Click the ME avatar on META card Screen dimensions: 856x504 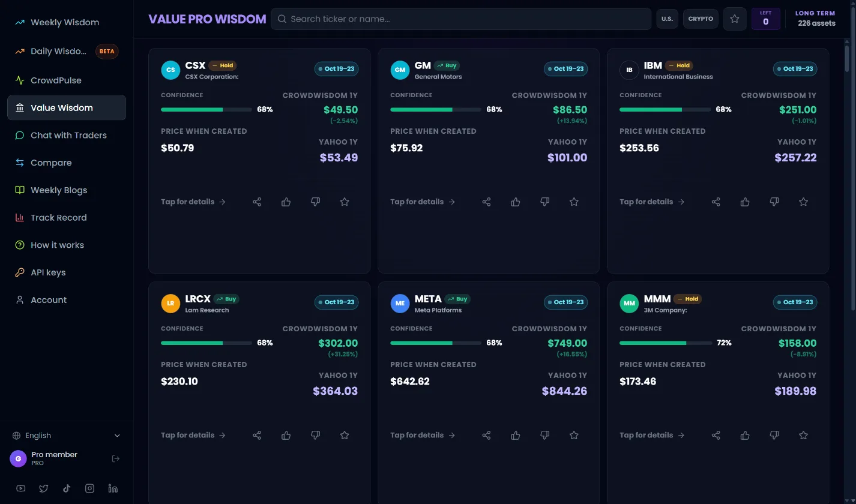click(x=400, y=303)
